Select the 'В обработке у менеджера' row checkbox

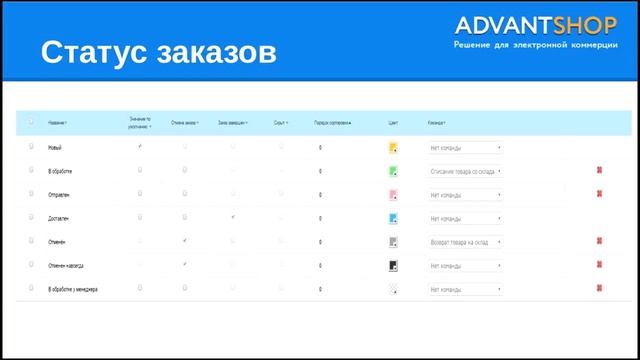(x=31, y=288)
